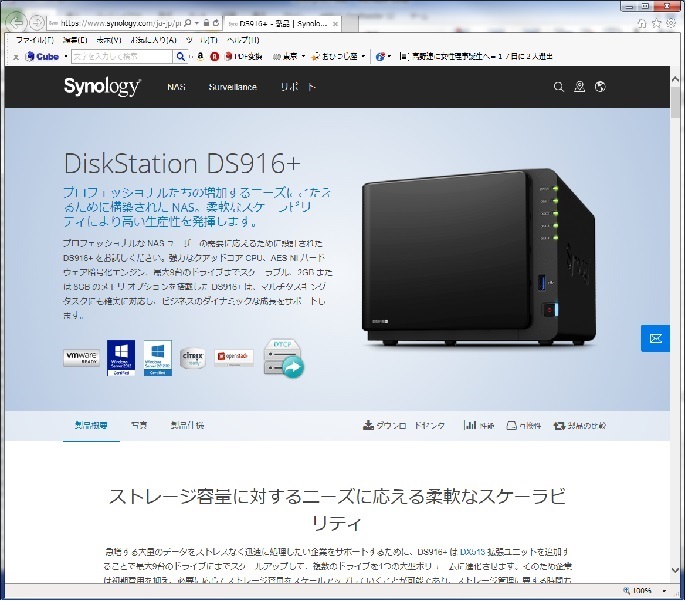Screen dimensions: 686x601
Task: Click the Cube toolbar search input field
Action: [122, 56]
